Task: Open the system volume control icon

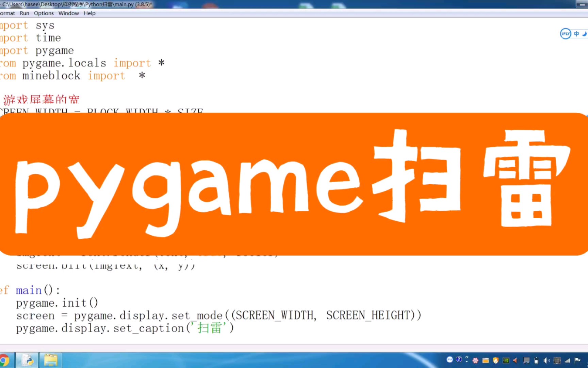Action: tap(546, 361)
